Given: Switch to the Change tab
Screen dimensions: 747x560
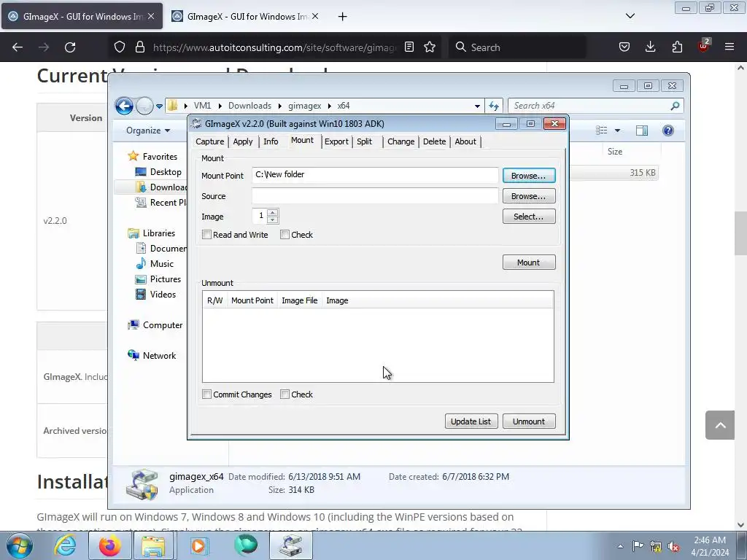Looking at the screenshot, I should 400,141.
